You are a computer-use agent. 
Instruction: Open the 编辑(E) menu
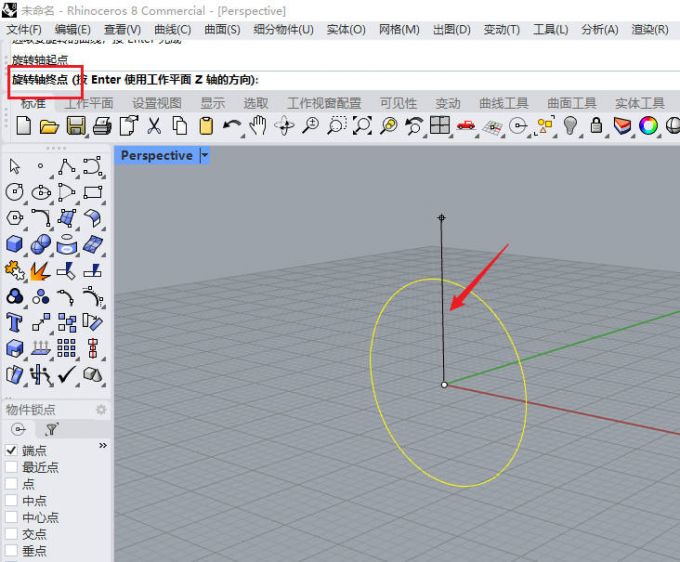click(x=72, y=30)
